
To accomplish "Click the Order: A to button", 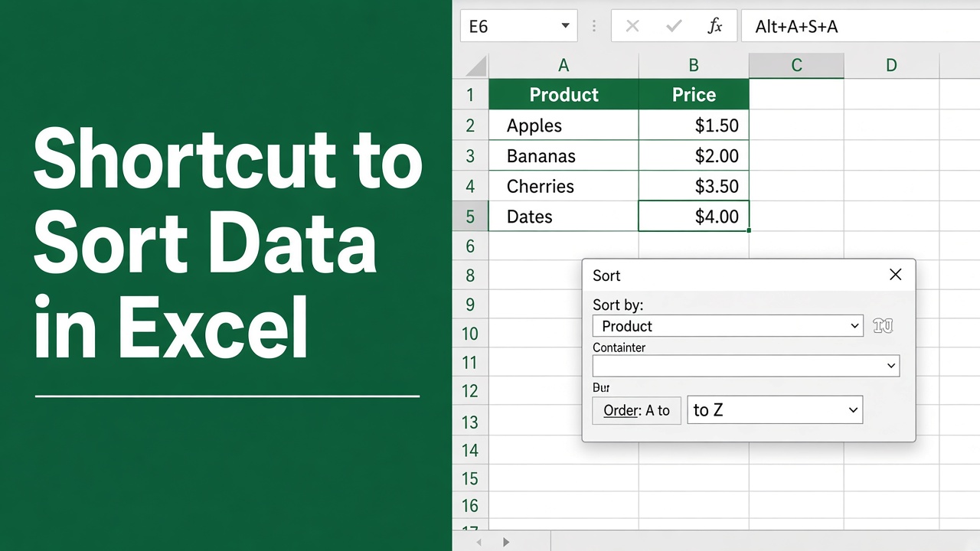I will [x=636, y=410].
